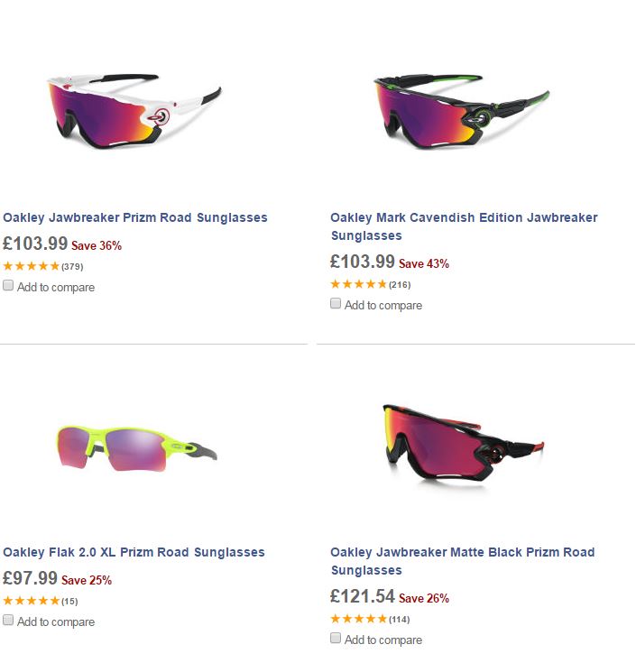Click the Save 43% discount label
Image resolution: width=636 pixels, height=672 pixels.
click(x=424, y=263)
